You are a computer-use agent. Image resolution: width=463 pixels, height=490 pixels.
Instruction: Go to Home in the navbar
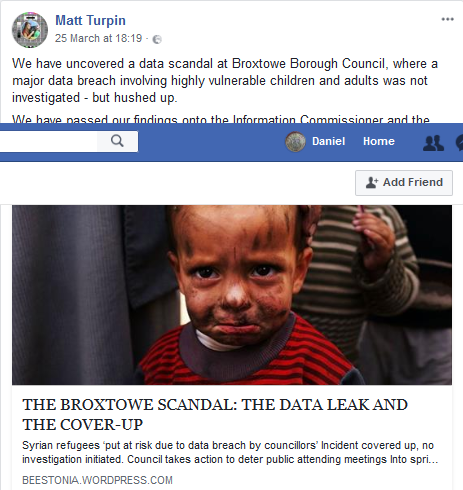[x=379, y=141]
